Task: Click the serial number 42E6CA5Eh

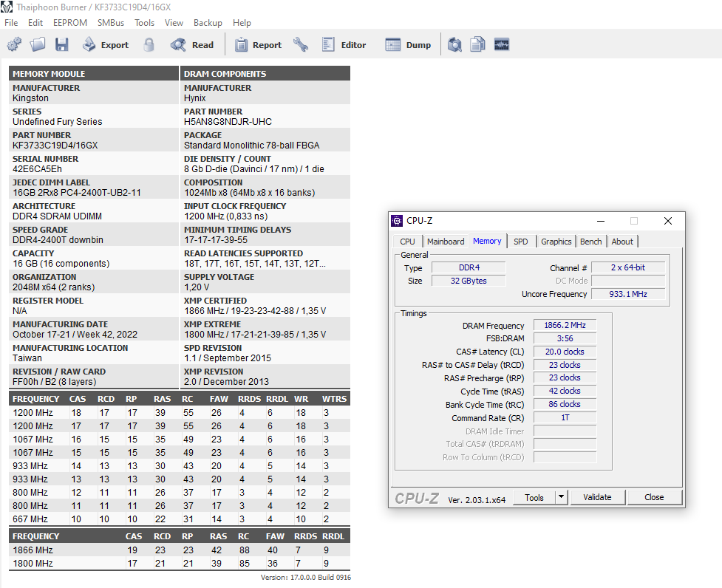Action: coord(37,169)
